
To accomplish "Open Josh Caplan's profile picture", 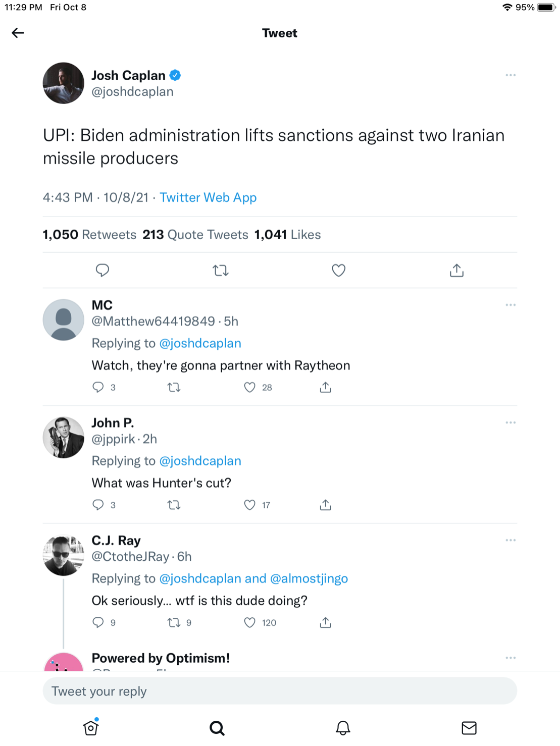I will pyautogui.click(x=64, y=83).
